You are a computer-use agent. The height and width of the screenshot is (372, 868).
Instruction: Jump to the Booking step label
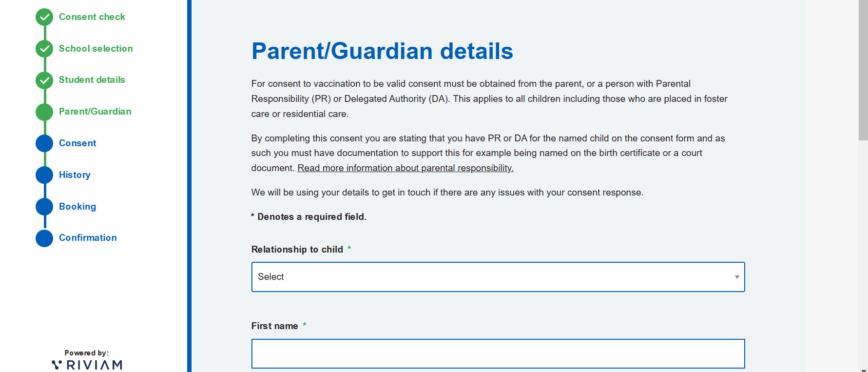pos(77,207)
